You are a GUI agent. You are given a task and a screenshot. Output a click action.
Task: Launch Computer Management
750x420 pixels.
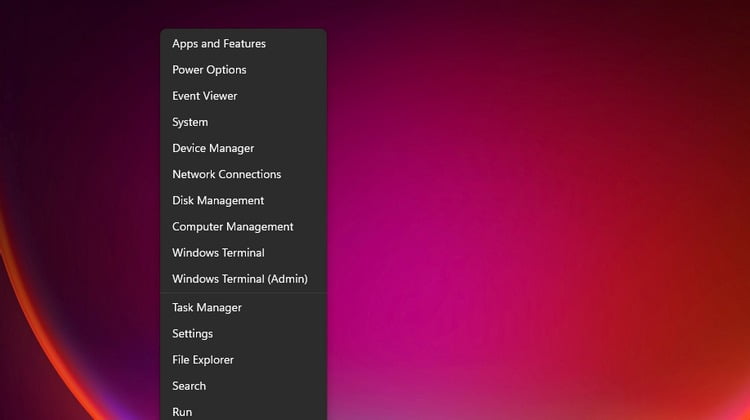pyautogui.click(x=243, y=227)
